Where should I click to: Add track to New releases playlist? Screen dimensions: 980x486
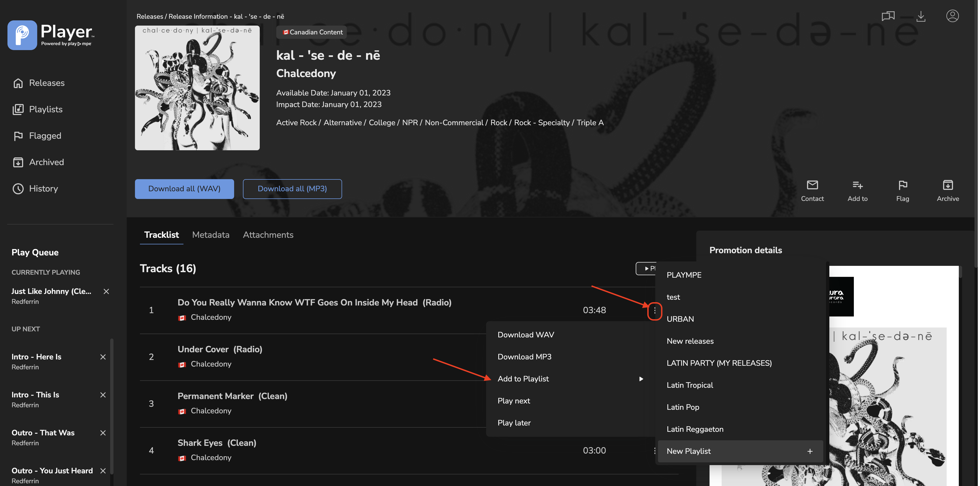click(740, 341)
